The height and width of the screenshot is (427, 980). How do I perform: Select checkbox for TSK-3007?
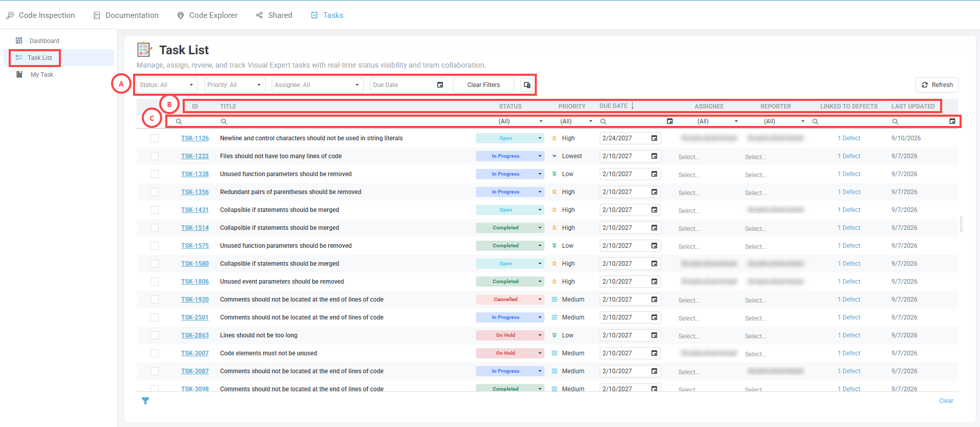(155, 353)
